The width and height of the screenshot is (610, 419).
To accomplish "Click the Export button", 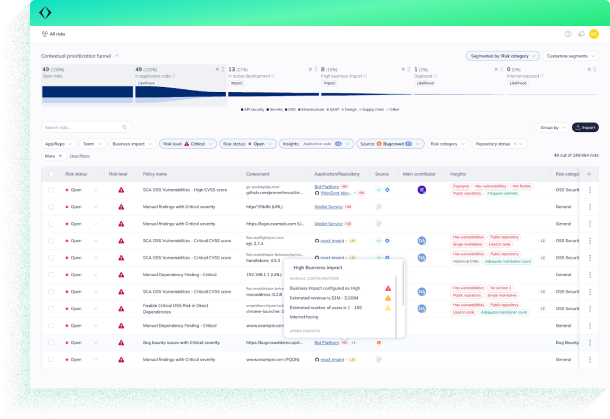I will [585, 128].
